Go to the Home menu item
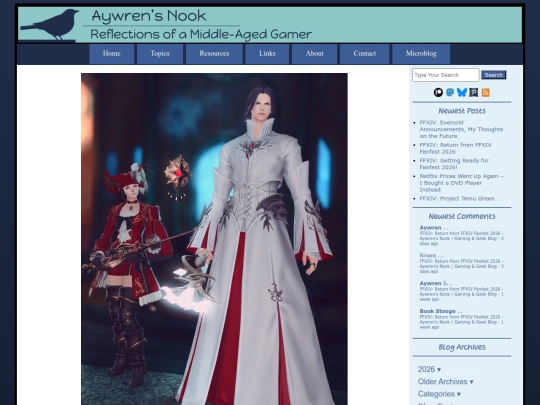540x405 pixels. (112, 54)
